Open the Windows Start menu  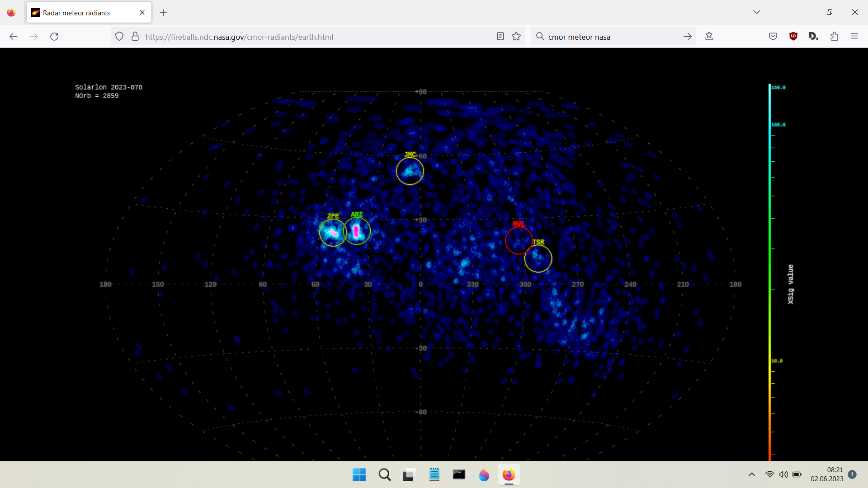[x=359, y=475]
